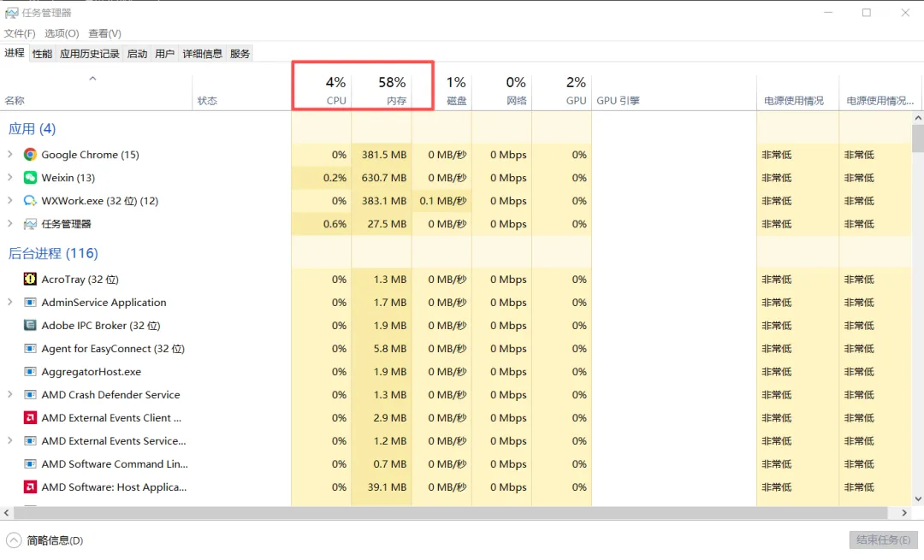
Task: Expand the Google Chrome process group
Action: (x=9, y=155)
